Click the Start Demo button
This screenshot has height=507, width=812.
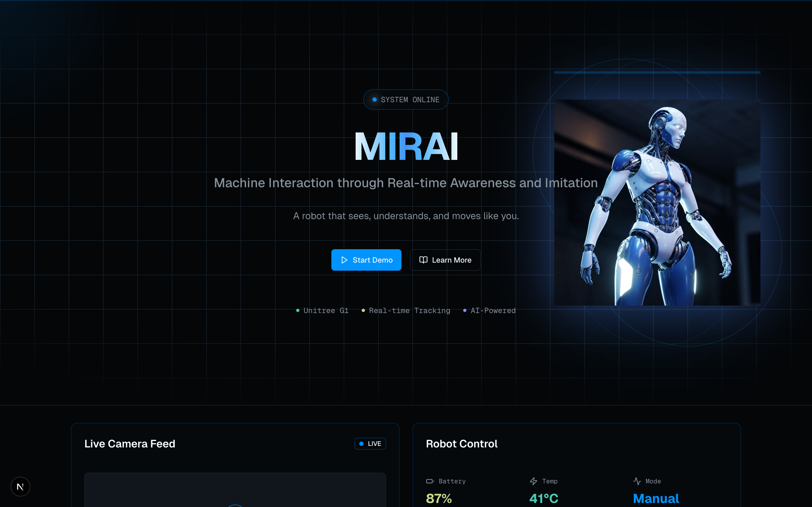click(x=366, y=260)
